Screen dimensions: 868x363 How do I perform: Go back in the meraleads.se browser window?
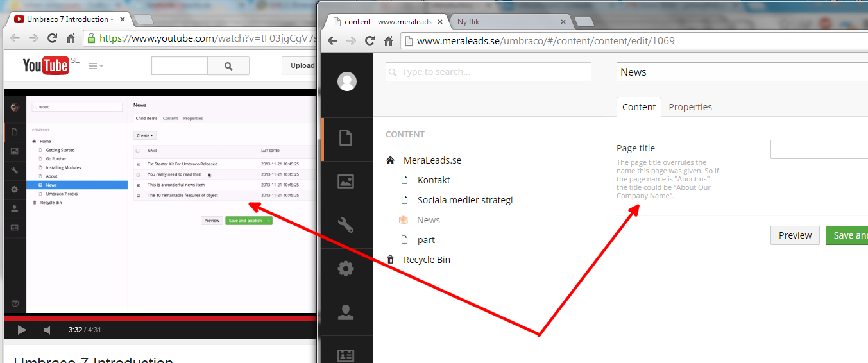(332, 40)
